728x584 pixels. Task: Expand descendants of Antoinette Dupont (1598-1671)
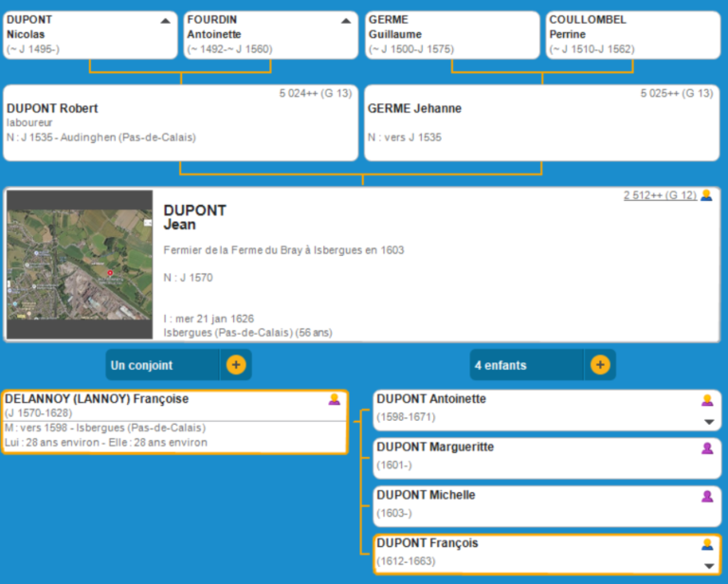(707, 422)
